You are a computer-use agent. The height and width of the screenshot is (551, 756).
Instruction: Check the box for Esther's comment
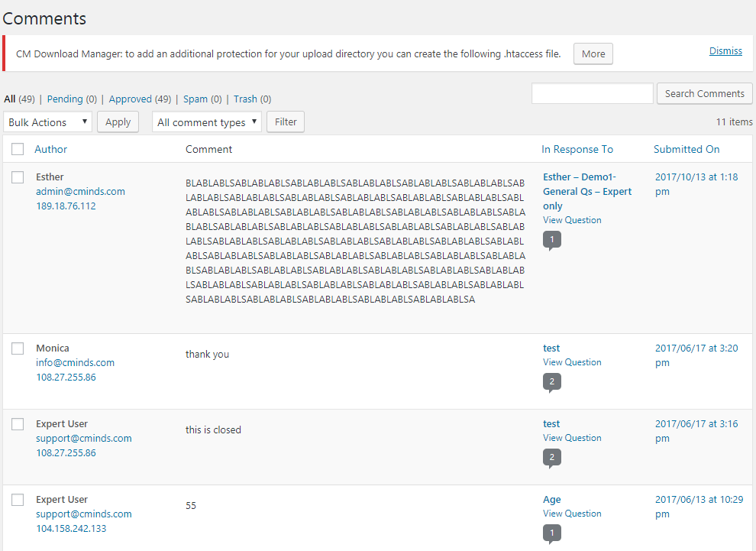pos(18,177)
